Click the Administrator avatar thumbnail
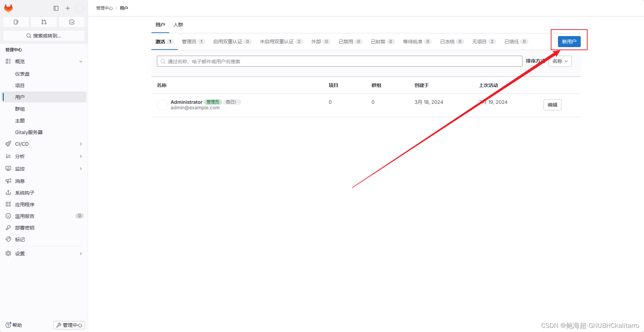 pos(162,105)
